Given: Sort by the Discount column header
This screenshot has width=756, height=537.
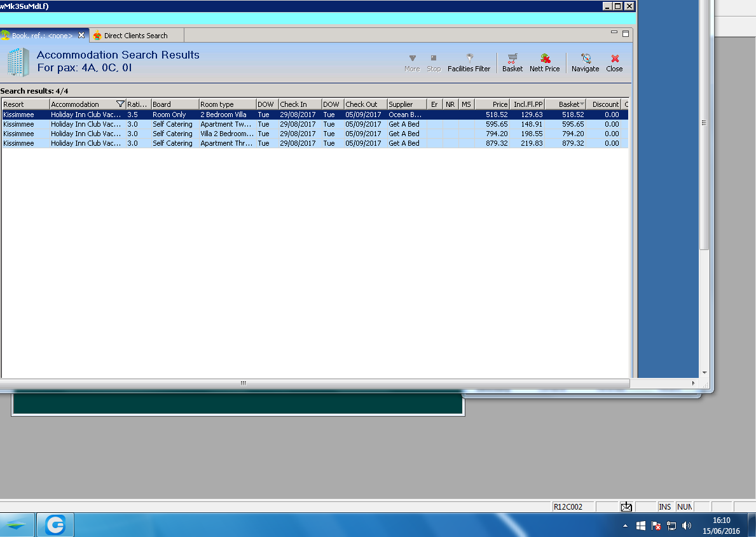Looking at the screenshot, I should click(x=603, y=104).
